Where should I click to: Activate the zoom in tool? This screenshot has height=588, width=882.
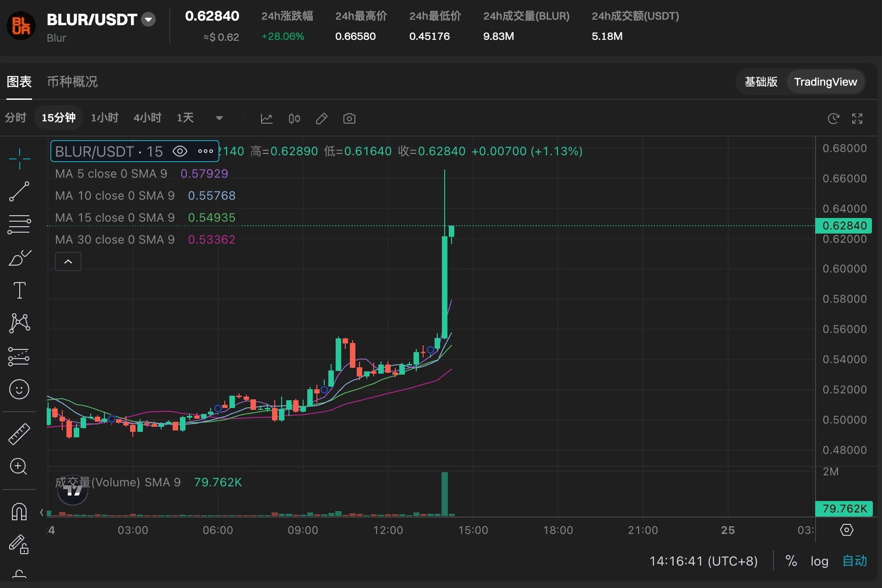(19, 467)
